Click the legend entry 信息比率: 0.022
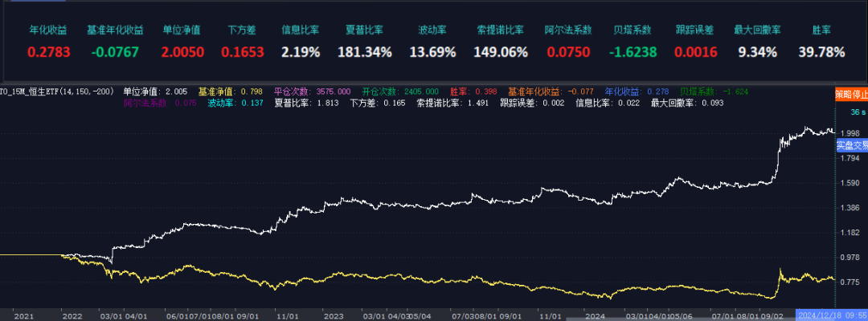 [608, 104]
